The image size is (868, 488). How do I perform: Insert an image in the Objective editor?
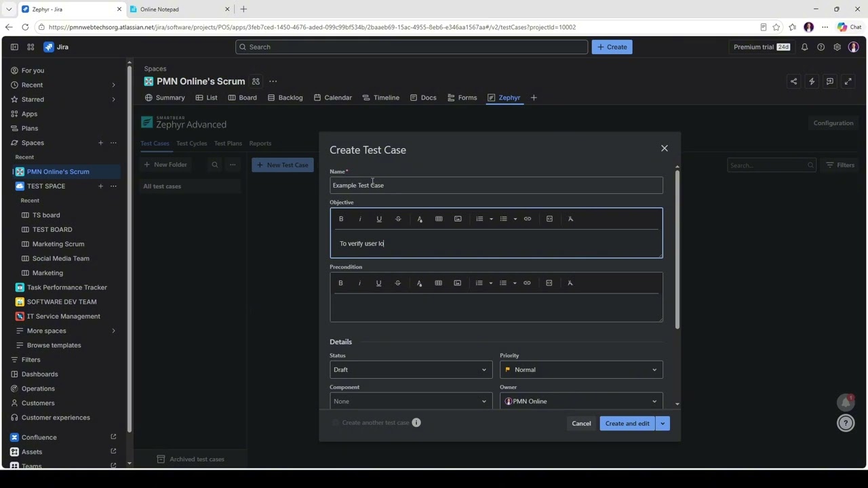click(458, 219)
